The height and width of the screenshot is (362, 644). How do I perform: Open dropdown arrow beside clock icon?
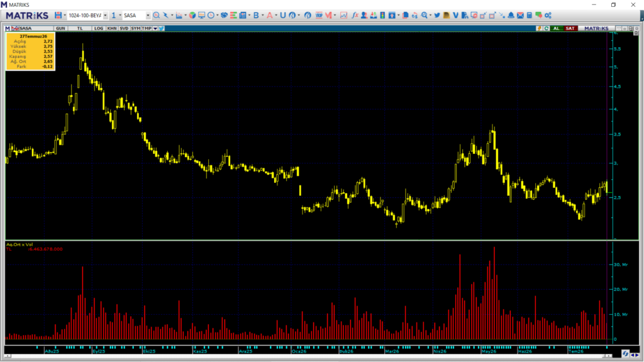[218, 15]
